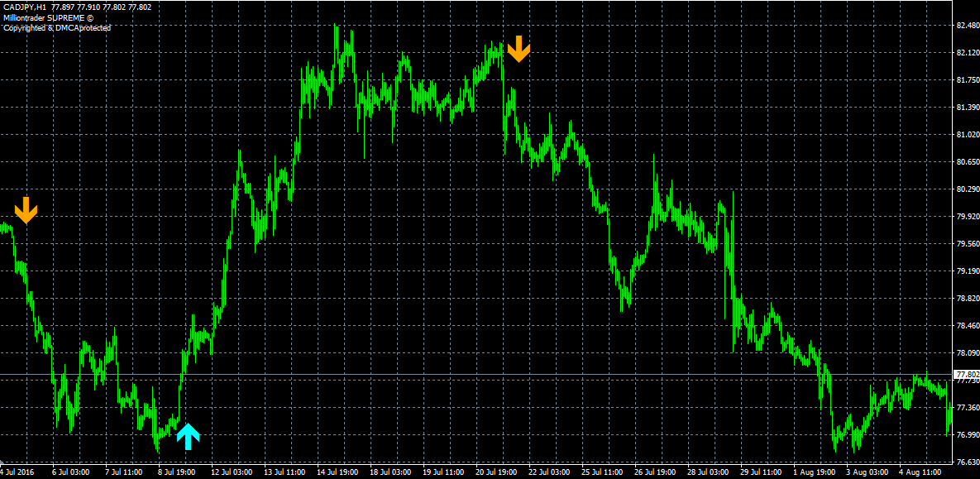Click the Copyrighted & DMCAprotected label
The height and width of the screenshot is (479, 980).
pos(57,27)
